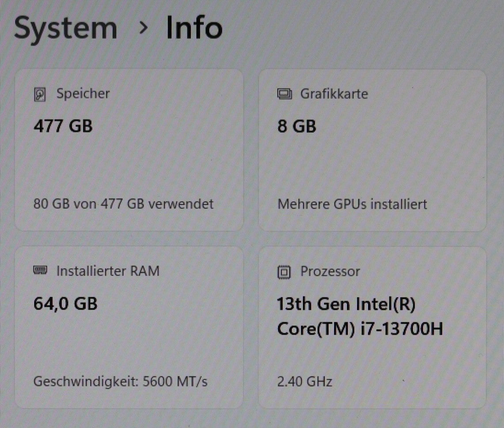Click the Info page heading

click(x=194, y=28)
